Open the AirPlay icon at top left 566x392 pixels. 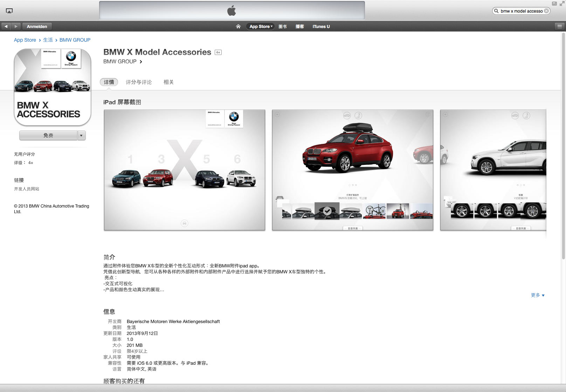[x=9, y=11]
